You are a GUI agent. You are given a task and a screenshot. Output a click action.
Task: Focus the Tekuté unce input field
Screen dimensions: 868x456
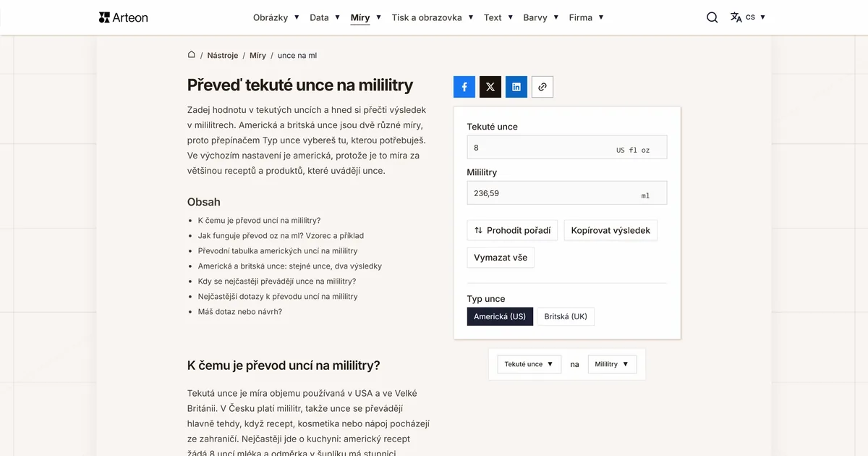point(567,147)
